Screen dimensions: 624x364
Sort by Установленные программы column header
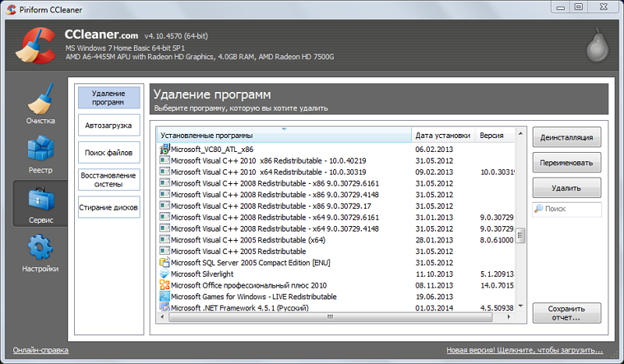pos(284,136)
